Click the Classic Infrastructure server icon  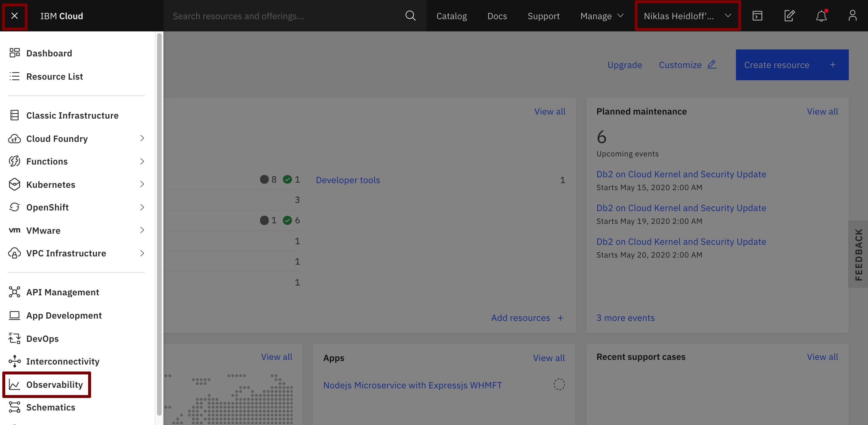coord(15,115)
